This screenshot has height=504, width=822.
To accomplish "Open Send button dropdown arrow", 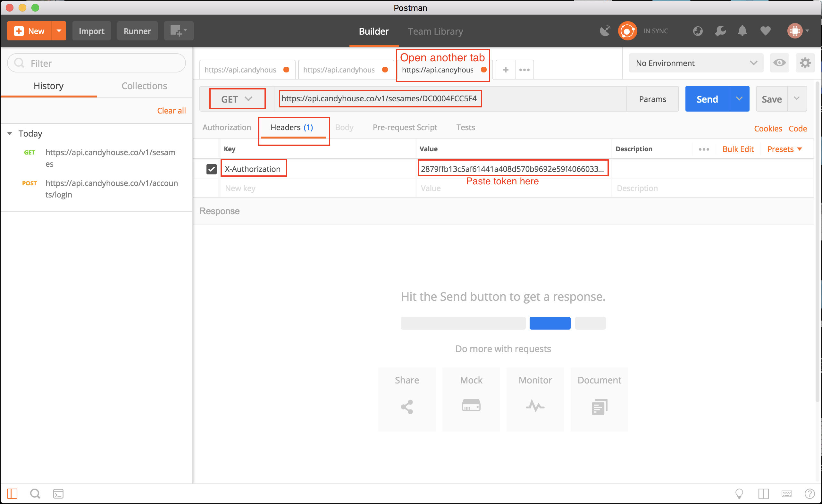I will pyautogui.click(x=739, y=99).
